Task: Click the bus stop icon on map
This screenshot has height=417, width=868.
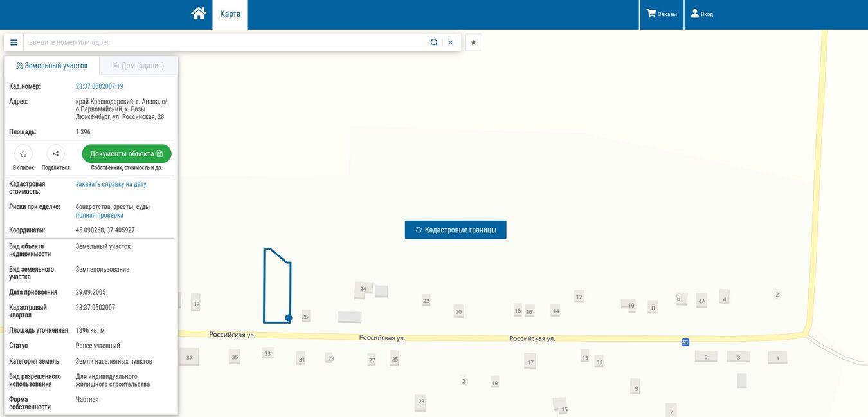Action: point(685,342)
